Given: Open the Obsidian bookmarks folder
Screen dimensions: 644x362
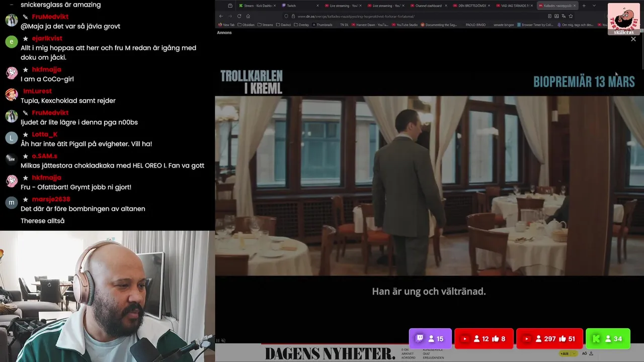Looking at the screenshot, I should tap(246, 25).
